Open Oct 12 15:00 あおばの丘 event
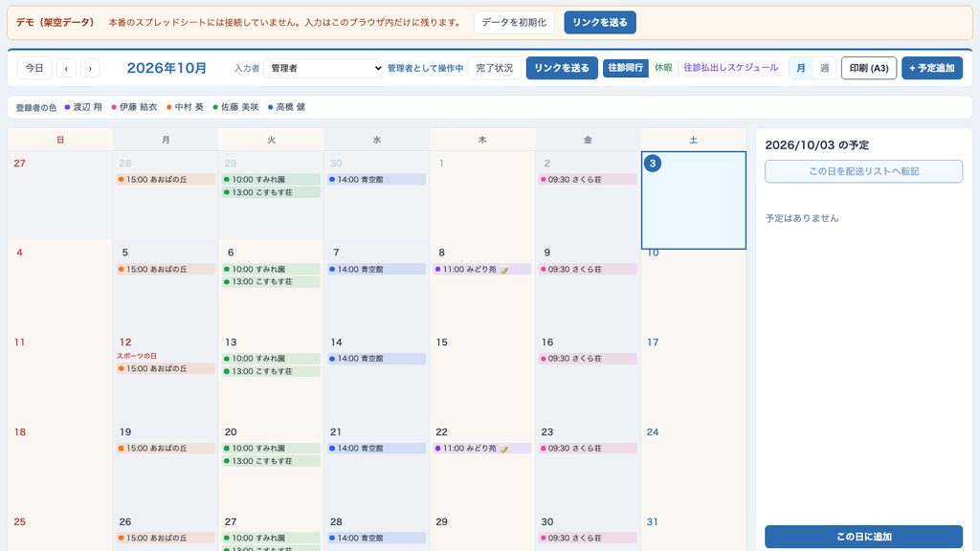Image resolution: width=980 pixels, height=551 pixels. pyautogui.click(x=166, y=369)
